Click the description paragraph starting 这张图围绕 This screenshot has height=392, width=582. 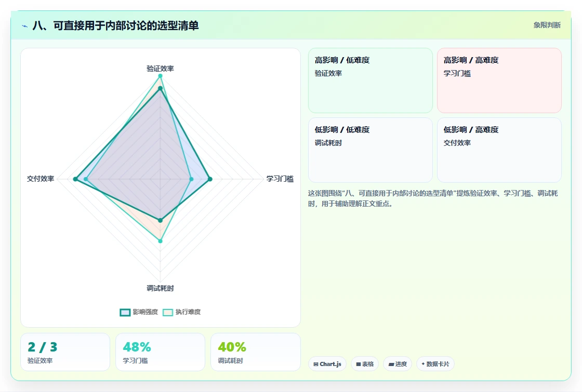[x=433, y=198]
